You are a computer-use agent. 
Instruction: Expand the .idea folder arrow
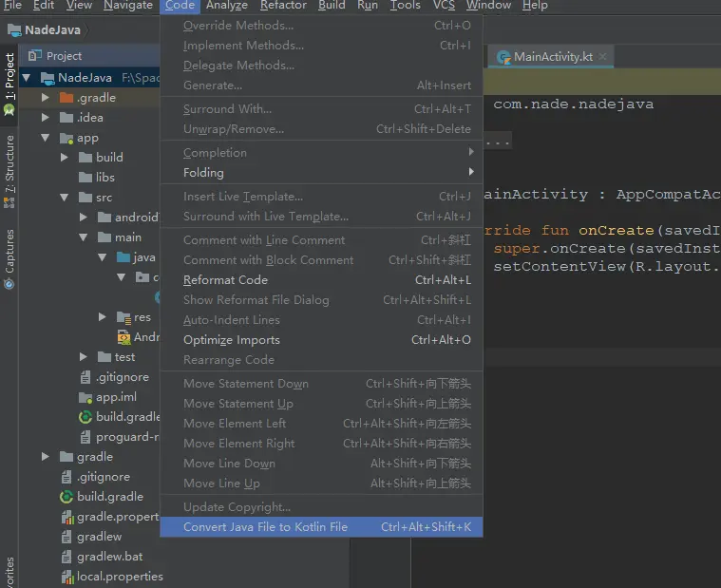coord(45,118)
